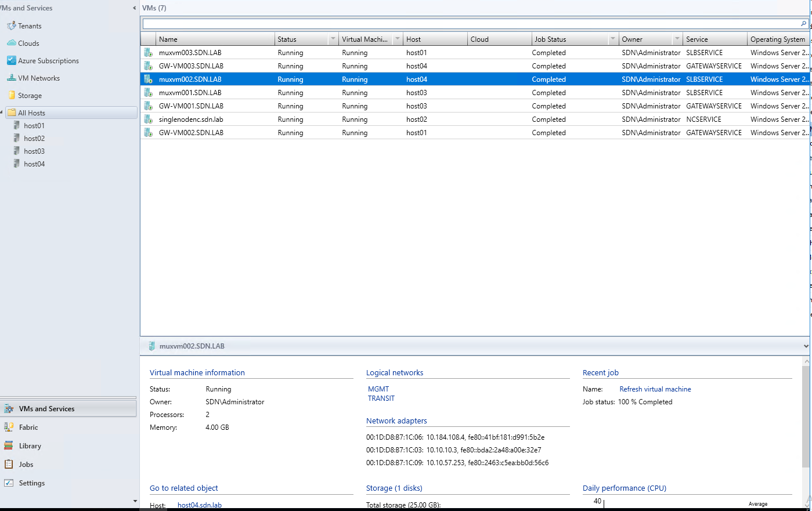This screenshot has height=511, width=812.
Task: Sort by the Cloud column header
Action: [x=499, y=39]
